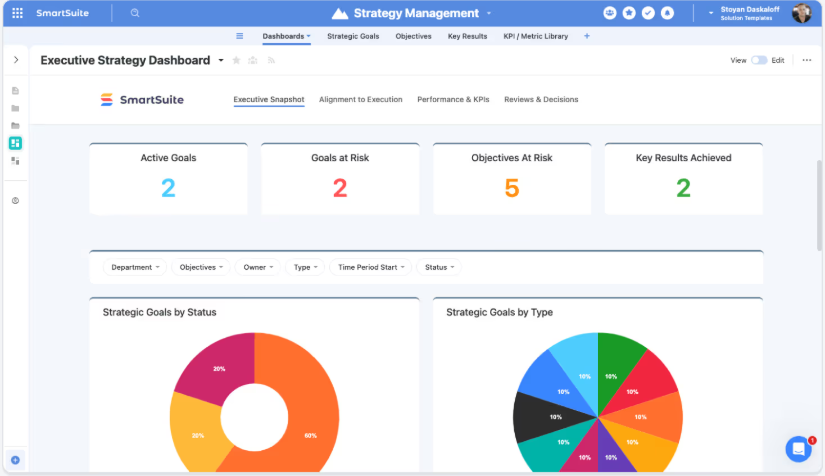Expand the Executive Strategy Dashboard title dropdown

click(x=221, y=60)
